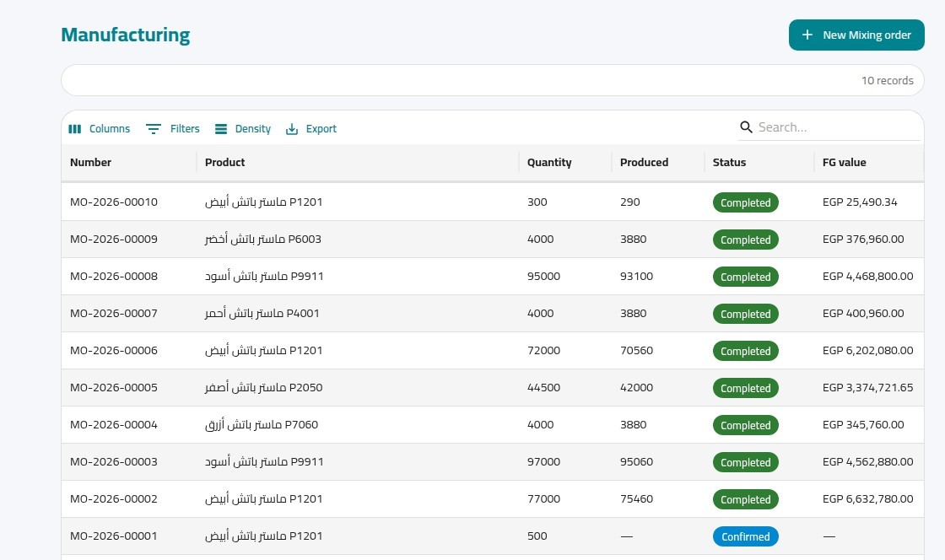Click quantity value 72000
The image size is (945, 560).
tap(543, 351)
